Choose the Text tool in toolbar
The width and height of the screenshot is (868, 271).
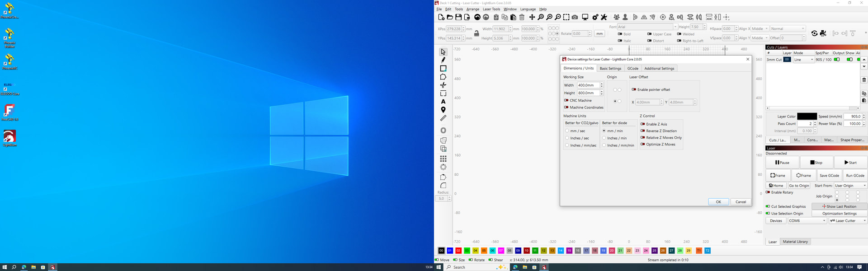coord(443,102)
